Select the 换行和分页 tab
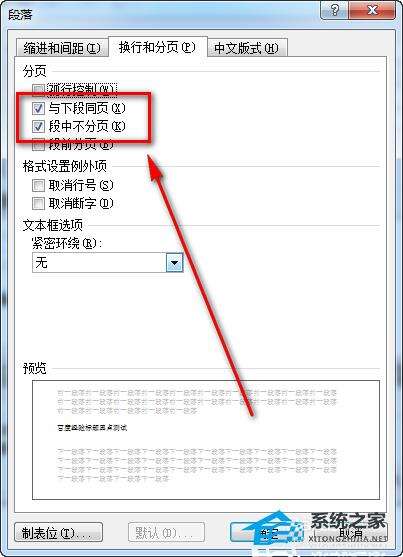 pyautogui.click(x=157, y=47)
